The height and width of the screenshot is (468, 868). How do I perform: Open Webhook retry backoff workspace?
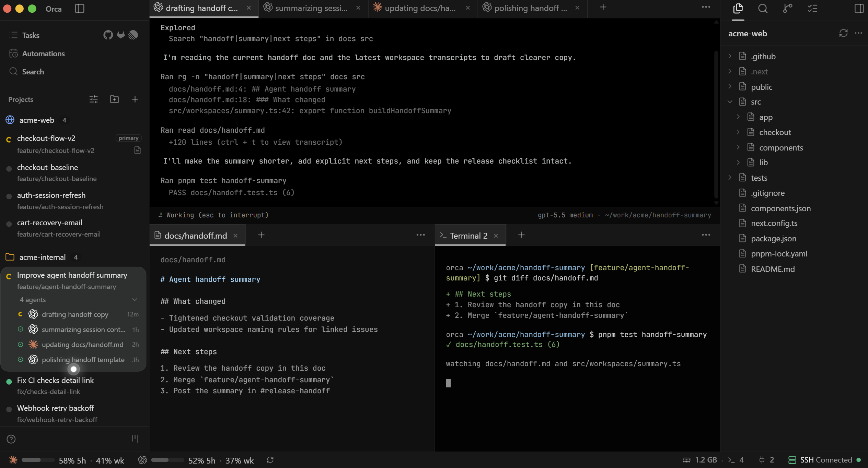point(74,413)
